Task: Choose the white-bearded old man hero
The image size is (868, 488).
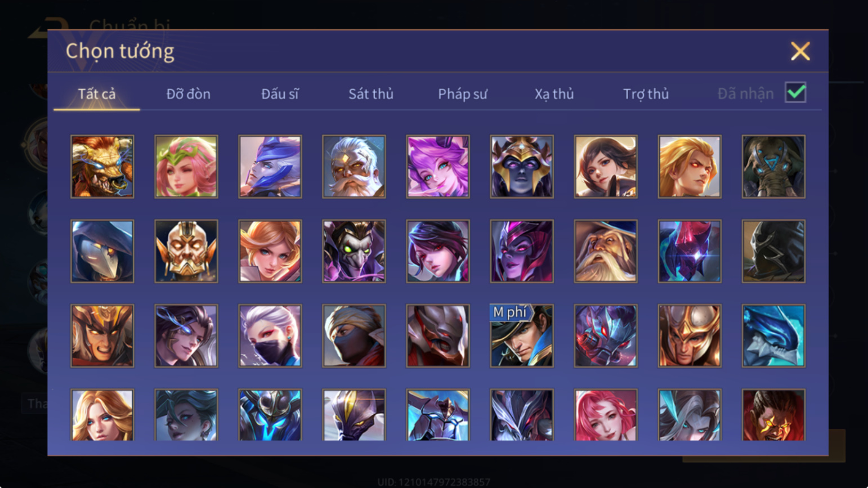Action: pyautogui.click(x=354, y=167)
